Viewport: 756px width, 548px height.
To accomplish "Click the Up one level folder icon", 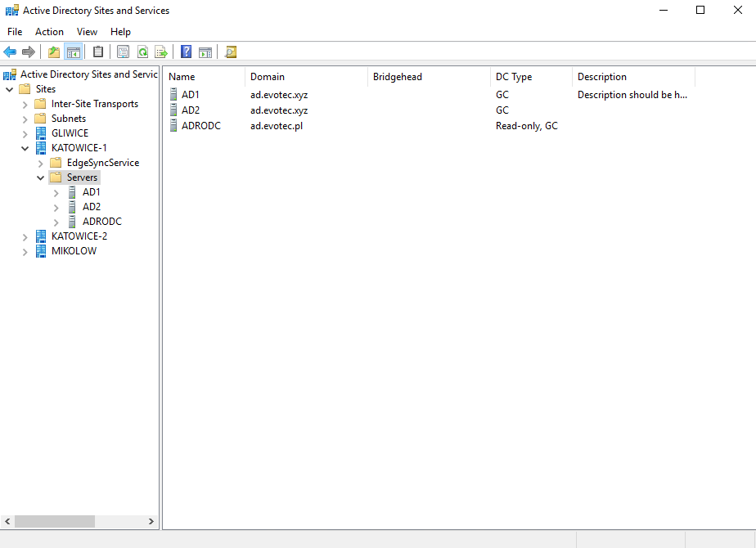I will 54,52.
